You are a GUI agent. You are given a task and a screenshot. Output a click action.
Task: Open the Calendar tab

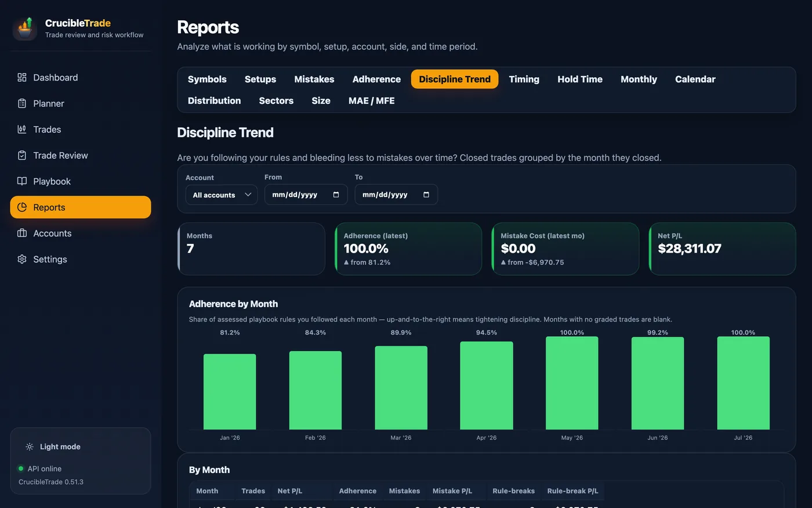(695, 79)
